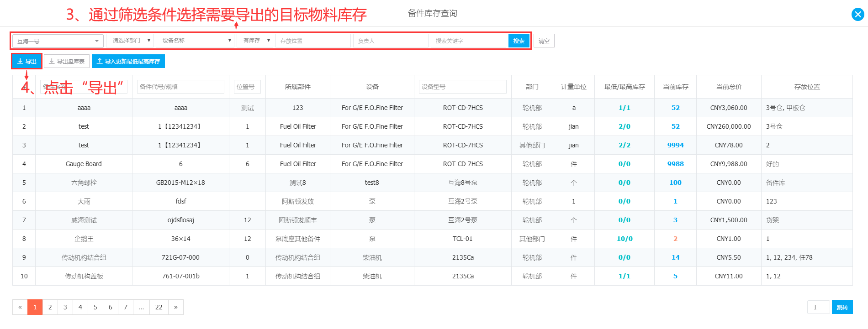The height and width of the screenshot is (329, 868).
Task: Click the Gauge Board name cell
Action: [84, 164]
